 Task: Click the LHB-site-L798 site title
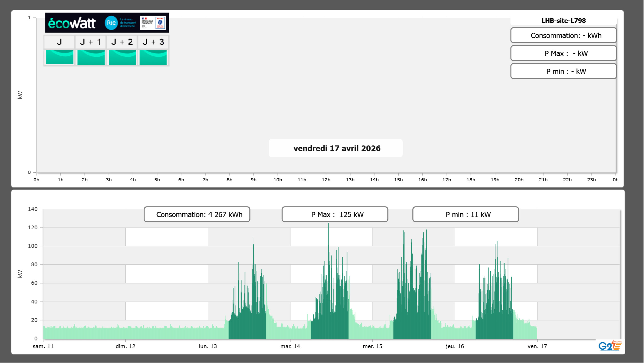point(563,21)
